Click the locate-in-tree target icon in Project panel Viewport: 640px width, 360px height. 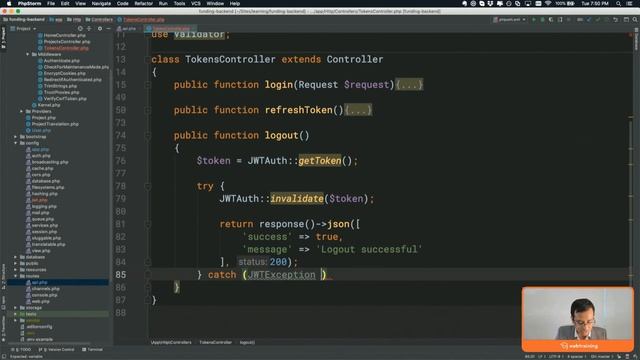click(x=80, y=29)
